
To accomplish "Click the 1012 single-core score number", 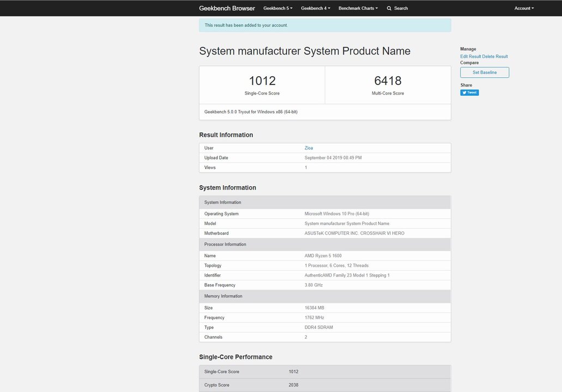I will (x=262, y=81).
